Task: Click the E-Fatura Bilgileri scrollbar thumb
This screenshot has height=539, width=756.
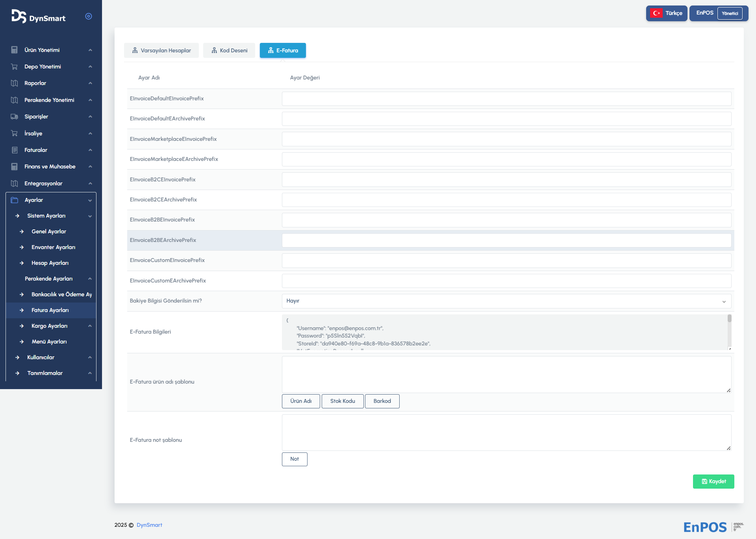Action: click(729, 318)
